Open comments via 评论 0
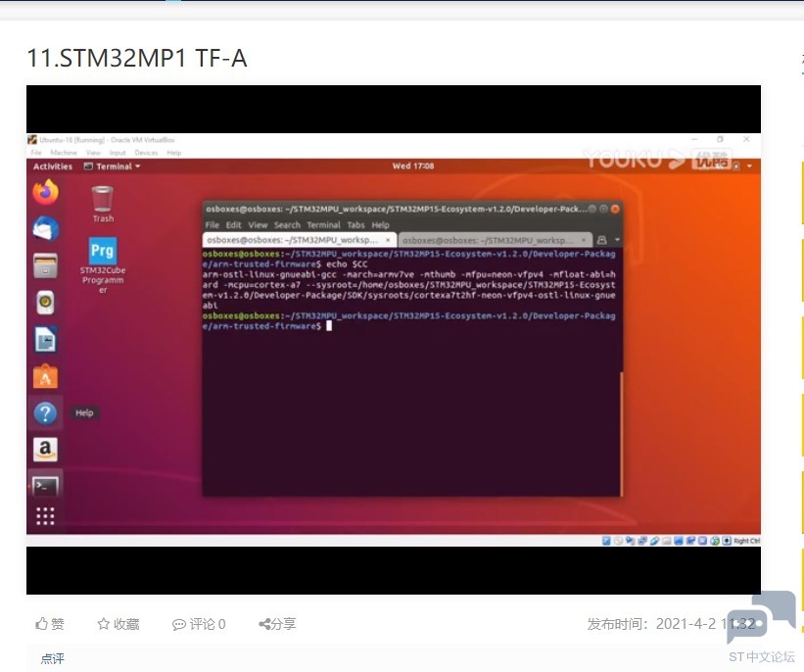 (x=199, y=624)
